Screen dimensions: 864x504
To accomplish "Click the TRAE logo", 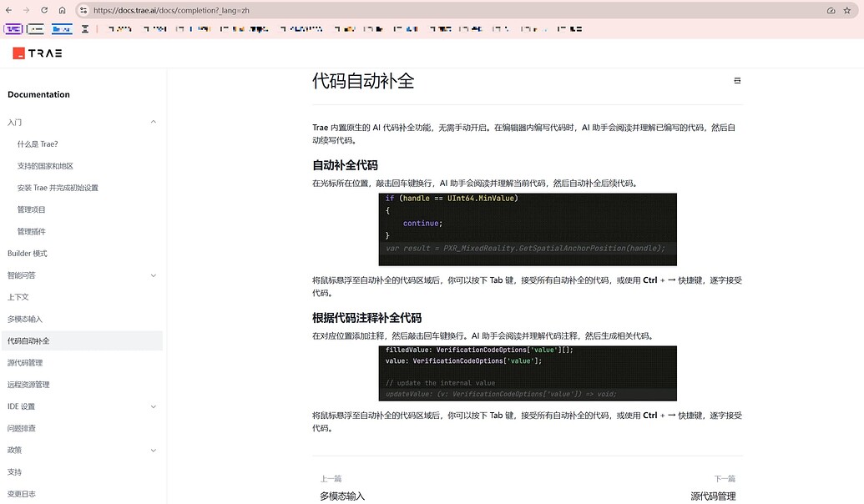I will pyautogui.click(x=38, y=53).
